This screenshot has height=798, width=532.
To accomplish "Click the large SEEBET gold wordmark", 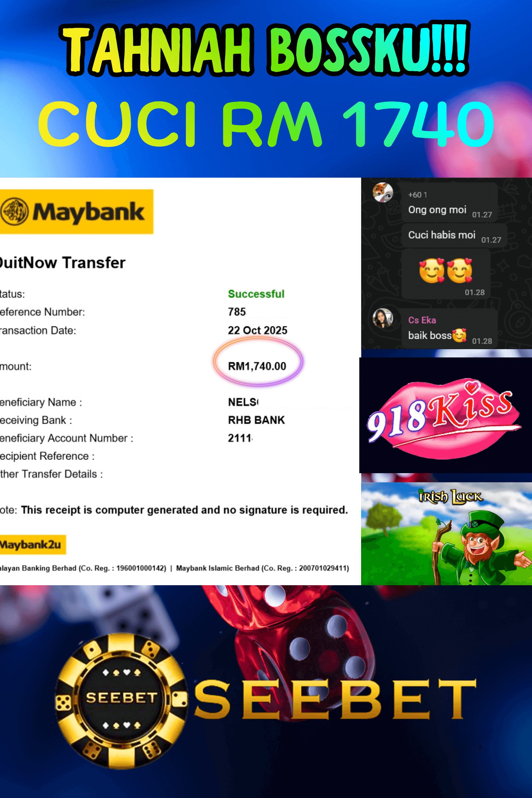I will coord(335,700).
